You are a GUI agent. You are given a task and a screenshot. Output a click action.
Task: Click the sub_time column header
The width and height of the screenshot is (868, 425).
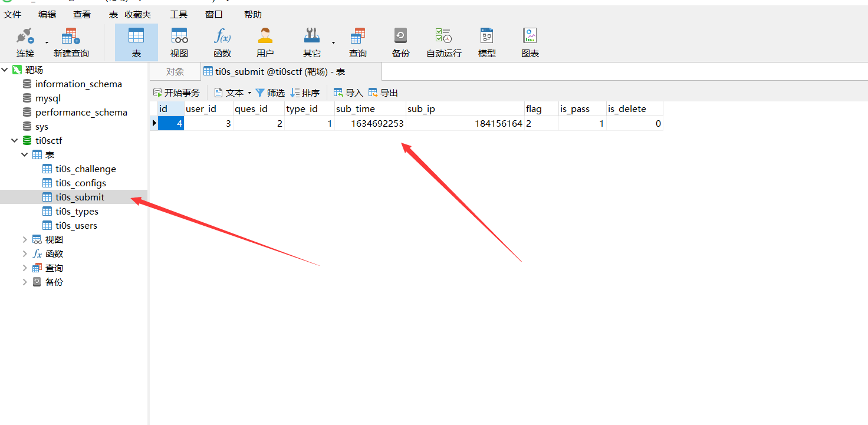pyautogui.click(x=370, y=109)
